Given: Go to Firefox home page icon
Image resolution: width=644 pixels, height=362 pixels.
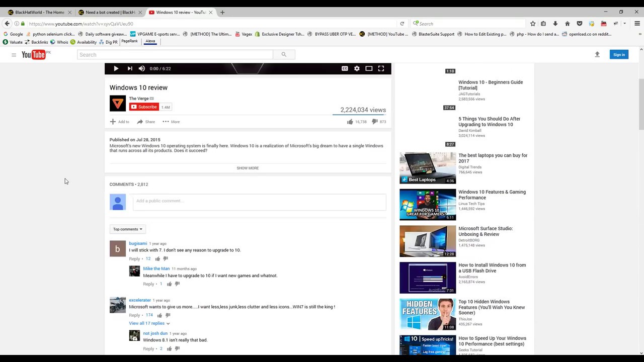Looking at the screenshot, I should click(568, 24).
